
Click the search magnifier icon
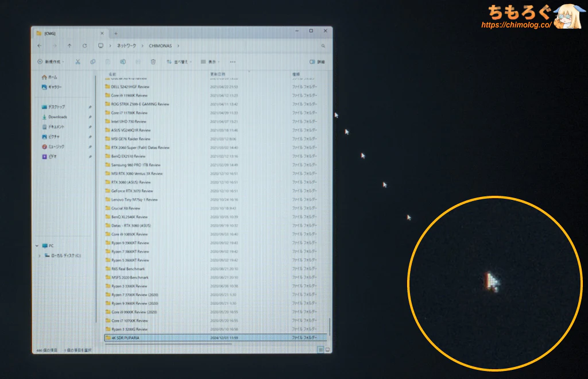click(323, 45)
